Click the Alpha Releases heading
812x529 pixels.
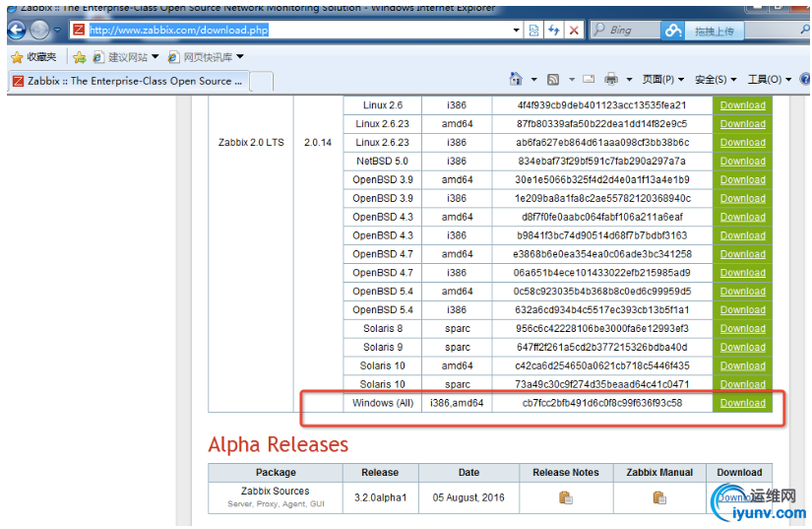279,444
